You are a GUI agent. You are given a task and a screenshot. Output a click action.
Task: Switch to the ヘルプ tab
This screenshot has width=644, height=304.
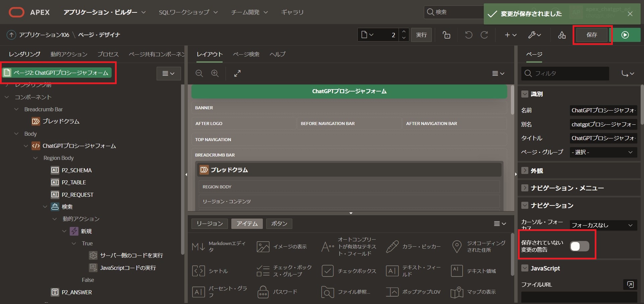tap(278, 54)
